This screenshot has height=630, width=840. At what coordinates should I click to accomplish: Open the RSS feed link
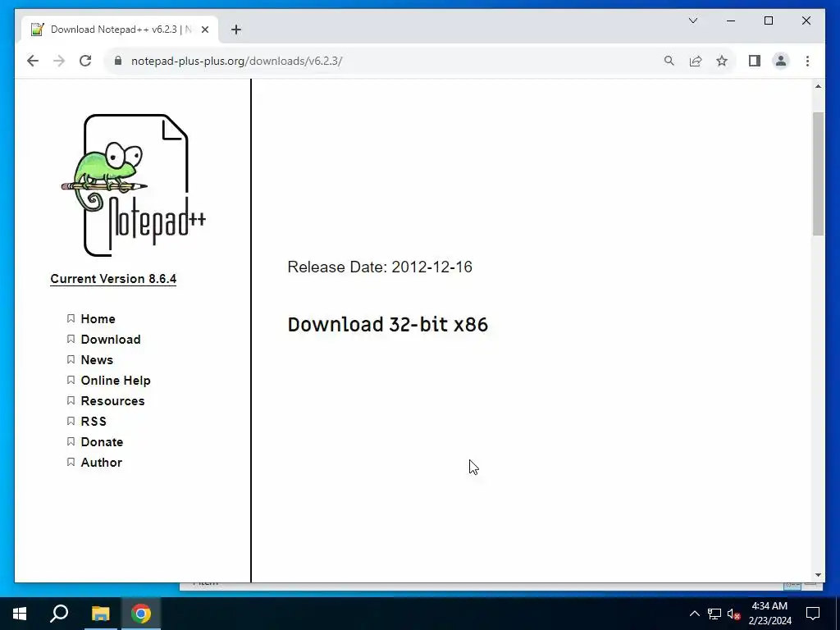pyautogui.click(x=94, y=422)
